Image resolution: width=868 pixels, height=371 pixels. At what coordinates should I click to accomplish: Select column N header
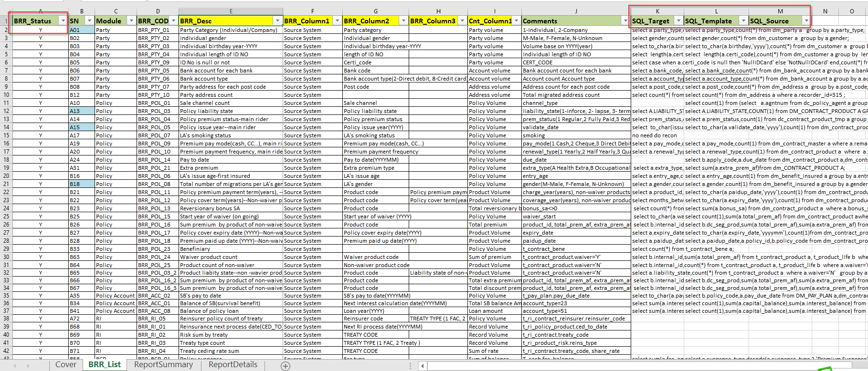click(x=825, y=11)
